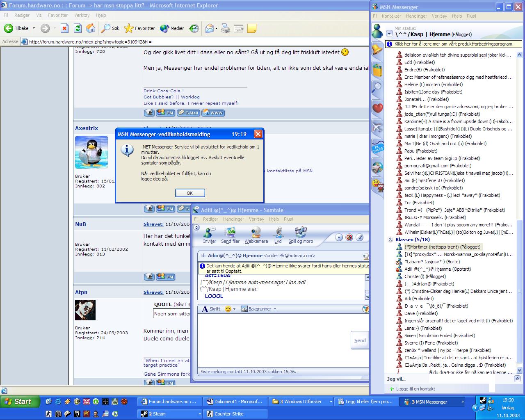Open the Skrift font settings in the chat
Image resolution: width=525 pixels, height=420 pixels.
point(211,309)
